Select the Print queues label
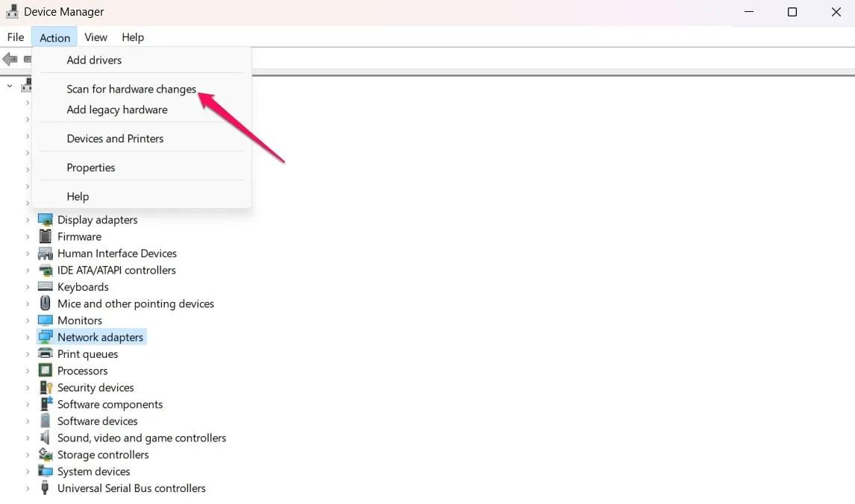The image size is (855, 504). coord(88,354)
